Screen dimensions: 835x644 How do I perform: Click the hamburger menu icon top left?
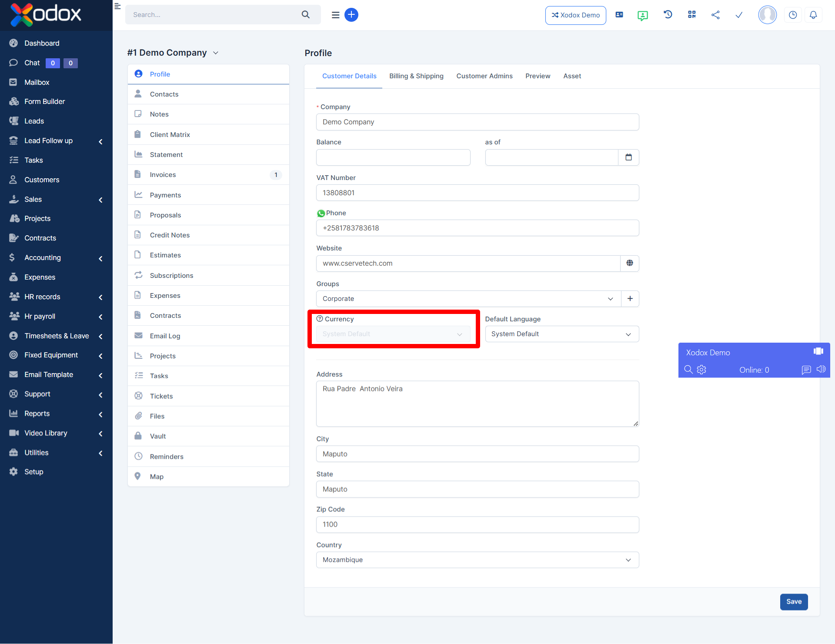pos(117,6)
